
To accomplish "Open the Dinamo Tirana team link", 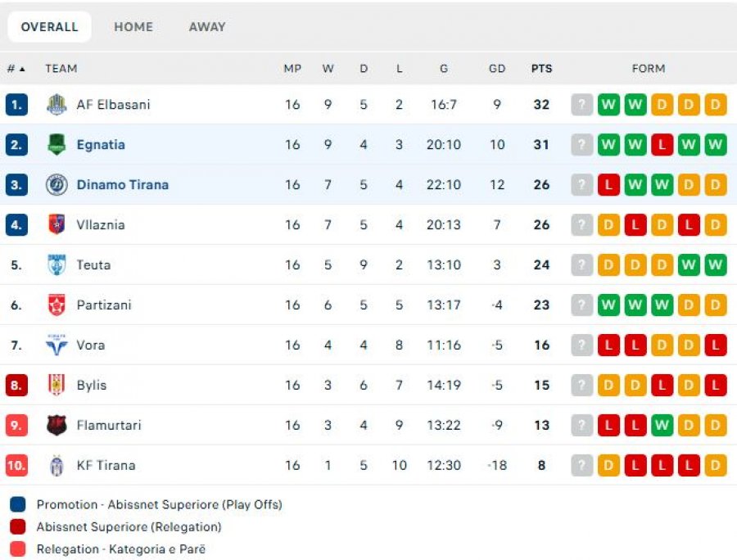I will pos(123,185).
